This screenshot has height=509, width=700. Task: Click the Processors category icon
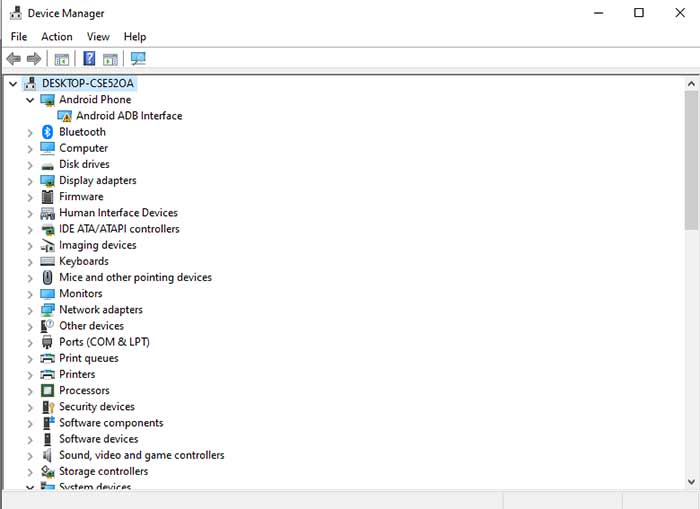coord(47,391)
